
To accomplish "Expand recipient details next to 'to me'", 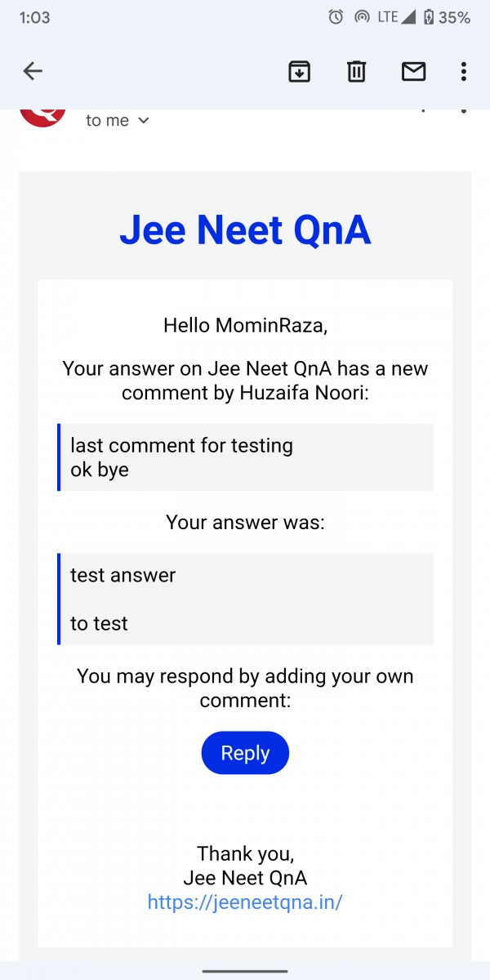I will tap(144, 121).
